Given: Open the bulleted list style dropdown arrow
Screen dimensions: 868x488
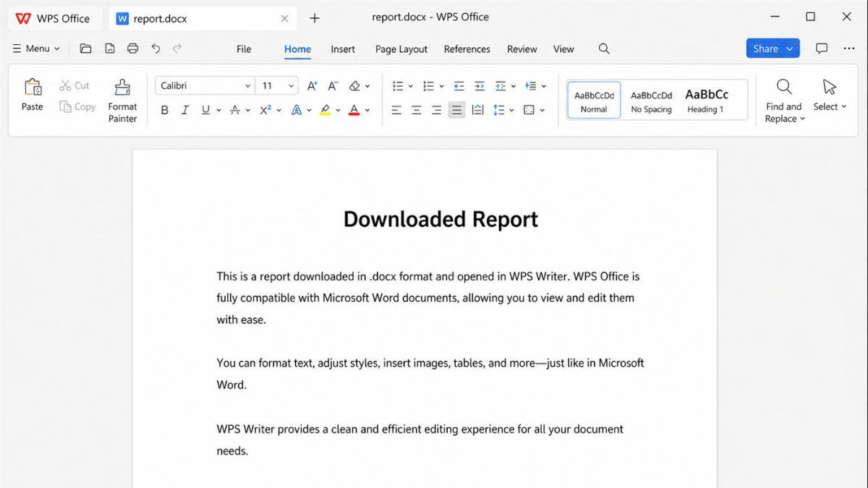Looking at the screenshot, I should [x=411, y=86].
